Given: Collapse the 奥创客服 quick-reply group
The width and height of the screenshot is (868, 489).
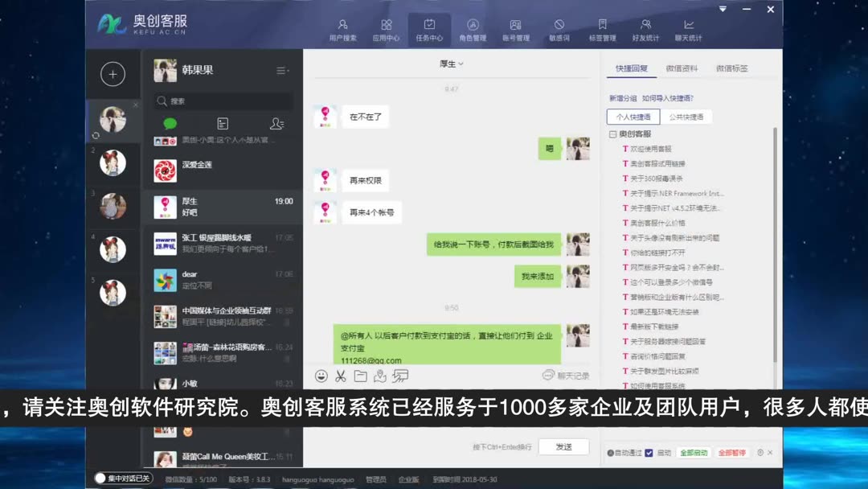Looking at the screenshot, I should click(x=612, y=132).
